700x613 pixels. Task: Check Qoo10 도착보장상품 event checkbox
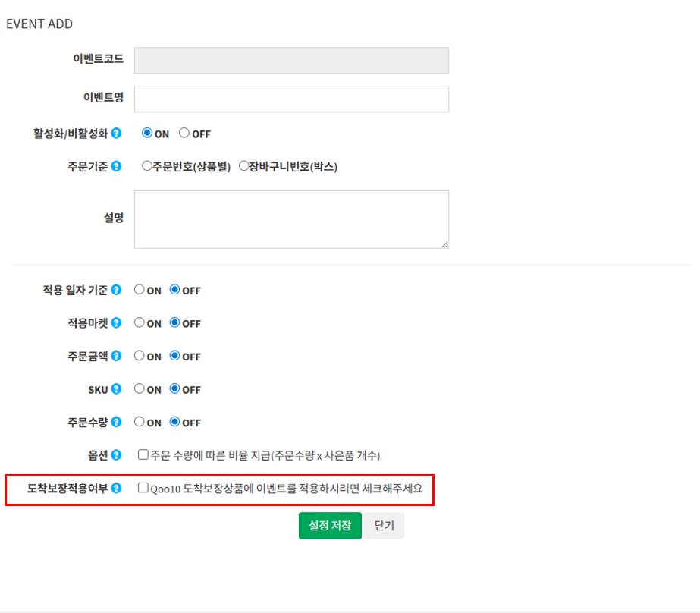click(143, 488)
